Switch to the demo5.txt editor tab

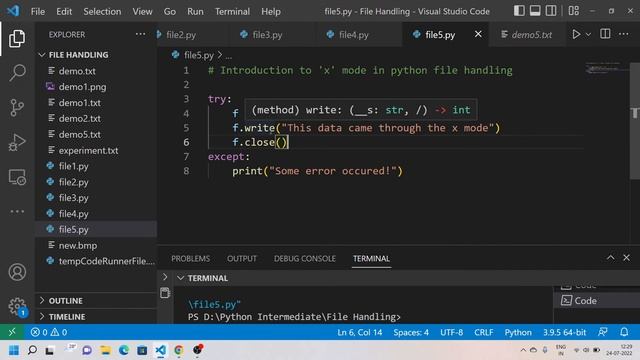click(x=527, y=35)
